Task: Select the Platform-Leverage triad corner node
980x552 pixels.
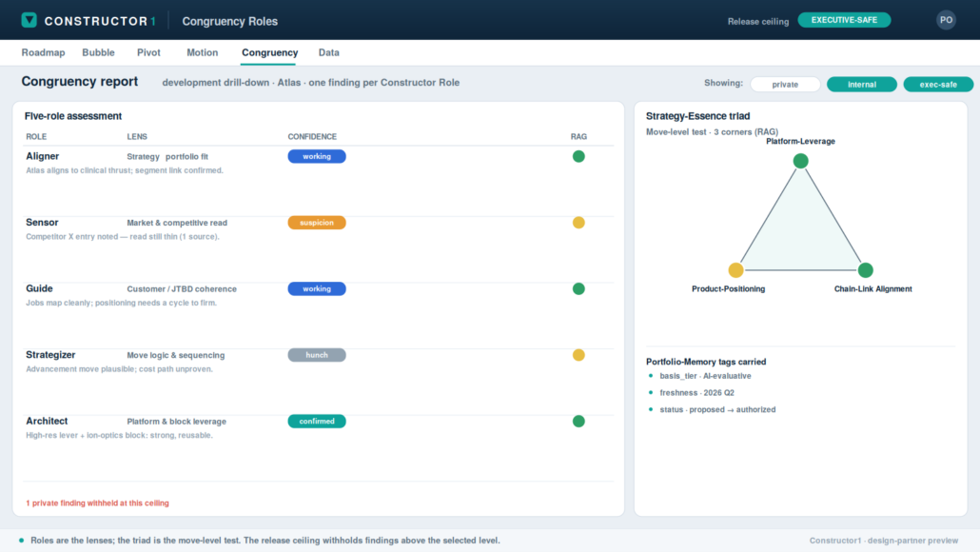Action: click(800, 161)
